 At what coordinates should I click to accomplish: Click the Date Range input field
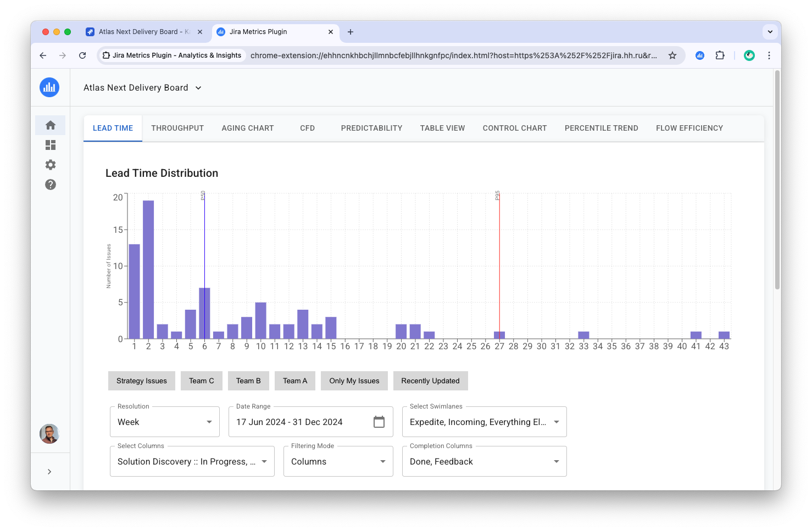point(311,422)
